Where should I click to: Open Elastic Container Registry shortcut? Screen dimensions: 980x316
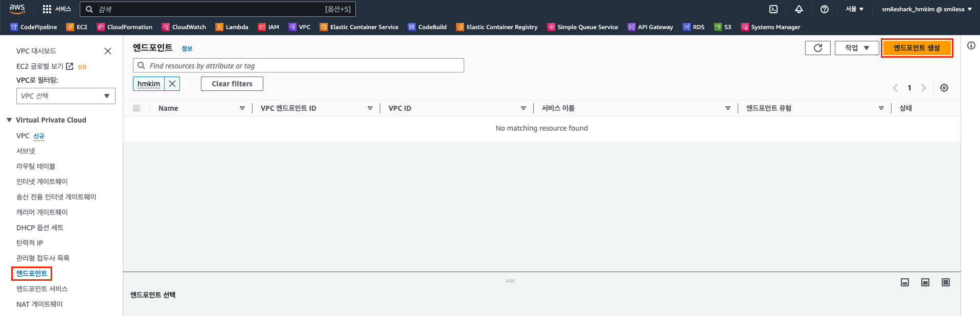coord(497,27)
